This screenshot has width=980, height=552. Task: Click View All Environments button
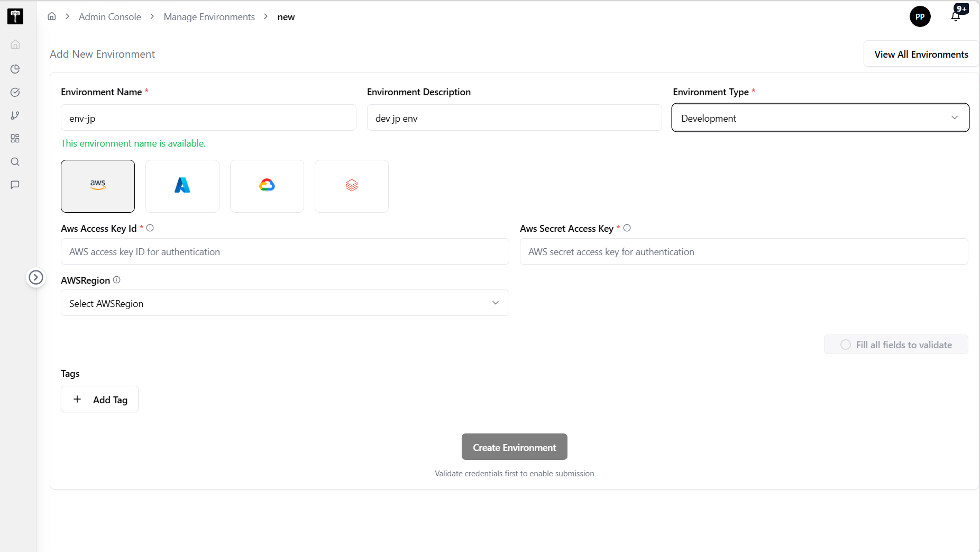921,54
